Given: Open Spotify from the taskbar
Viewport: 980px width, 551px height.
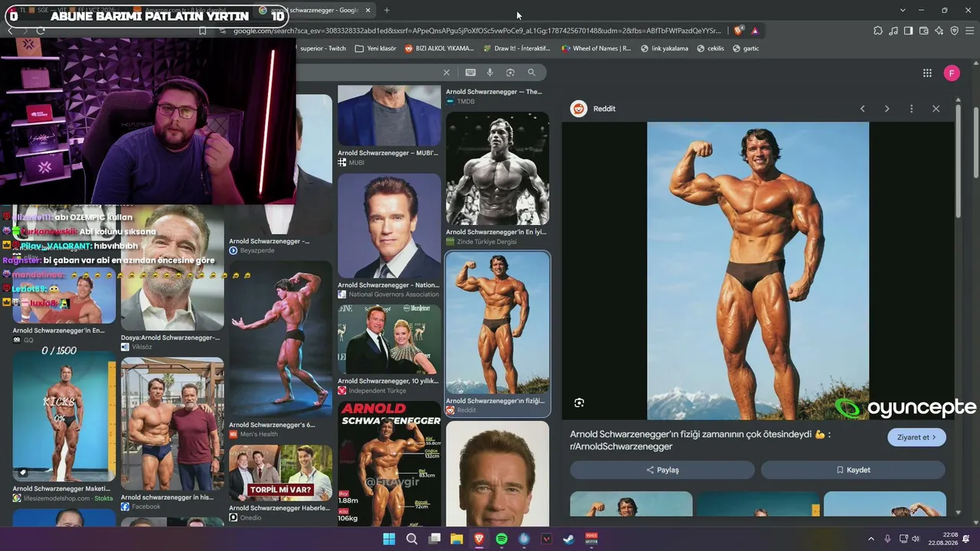Looking at the screenshot, I should pyautogui.click(x=501, y=539).
